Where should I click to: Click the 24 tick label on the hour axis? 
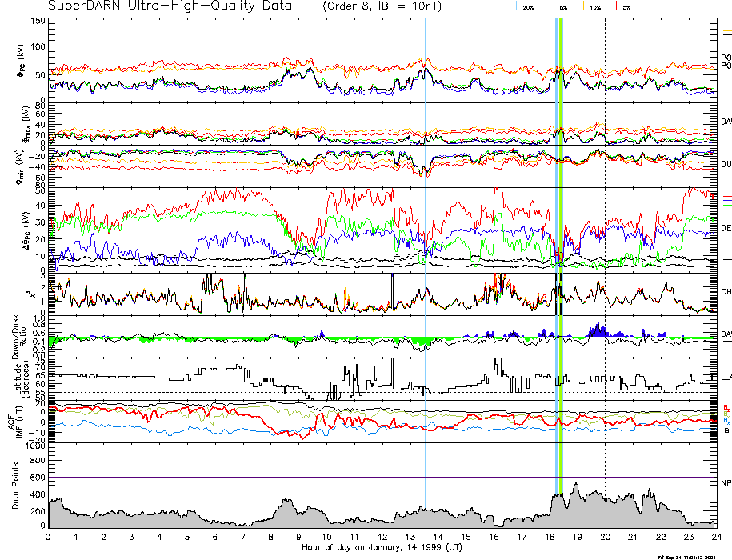(x=714, y=537)
